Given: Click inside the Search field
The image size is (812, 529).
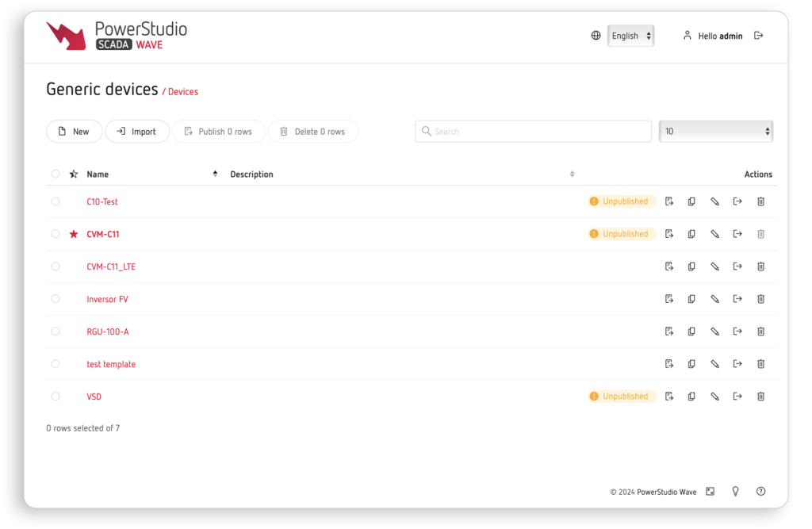Looking at the screenshot, I should point(533,131).
